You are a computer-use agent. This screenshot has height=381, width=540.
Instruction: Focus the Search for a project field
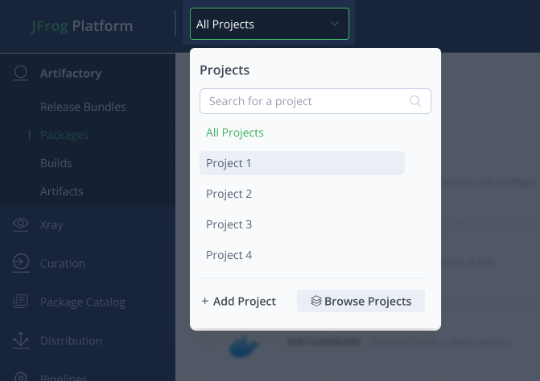315,101
